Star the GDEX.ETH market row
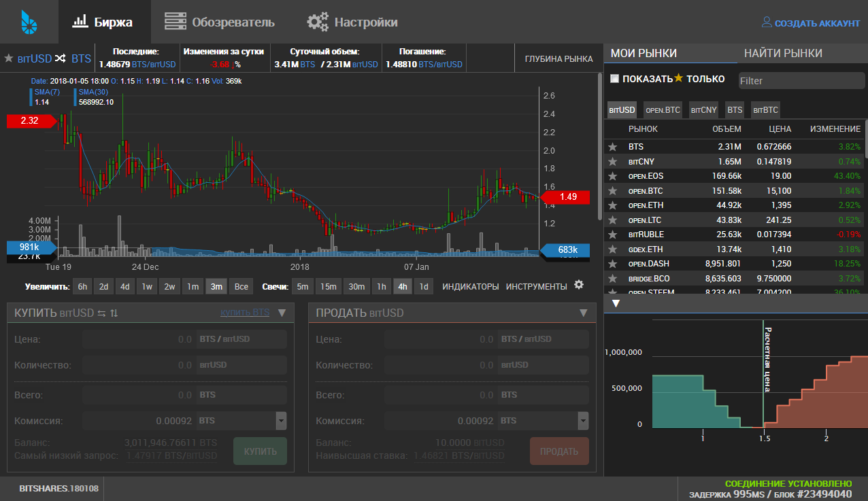 pyautogui.click(x=613, y=249)
